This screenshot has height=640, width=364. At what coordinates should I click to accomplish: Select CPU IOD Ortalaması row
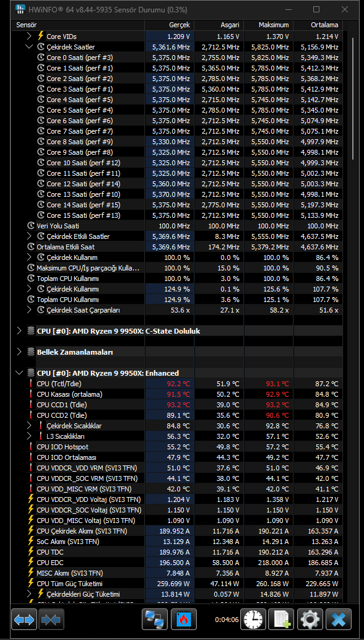point(178,457)
